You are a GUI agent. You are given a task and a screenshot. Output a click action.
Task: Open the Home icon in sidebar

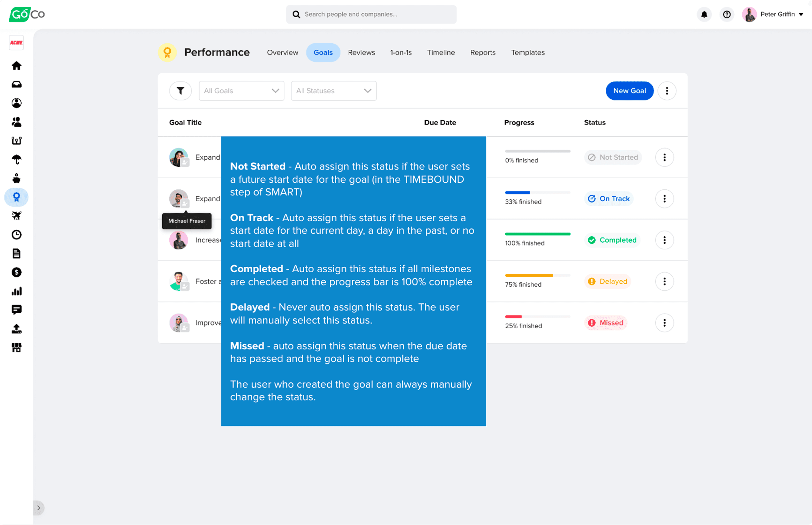coord(16,65)
